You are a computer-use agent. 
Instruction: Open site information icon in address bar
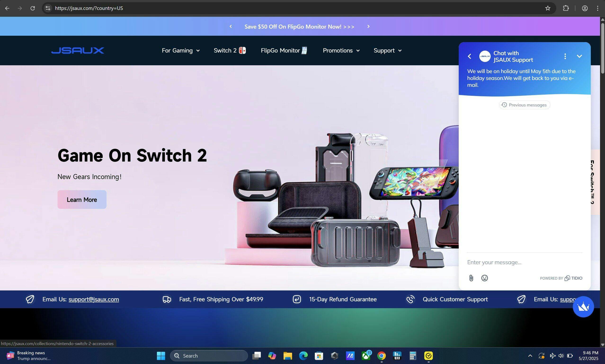click(48, 8)
